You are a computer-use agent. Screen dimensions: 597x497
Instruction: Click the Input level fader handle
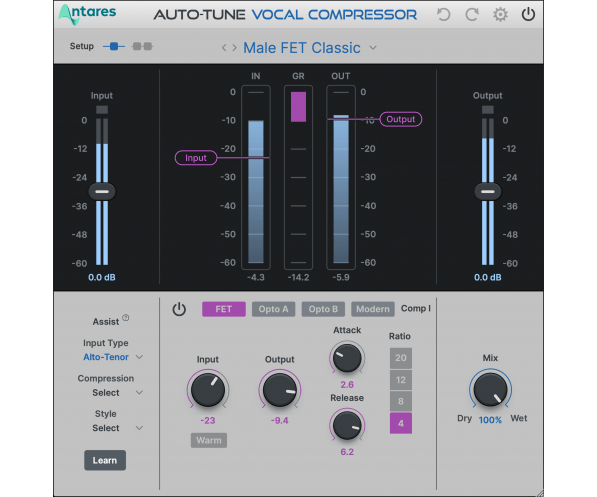coord(102,192)
